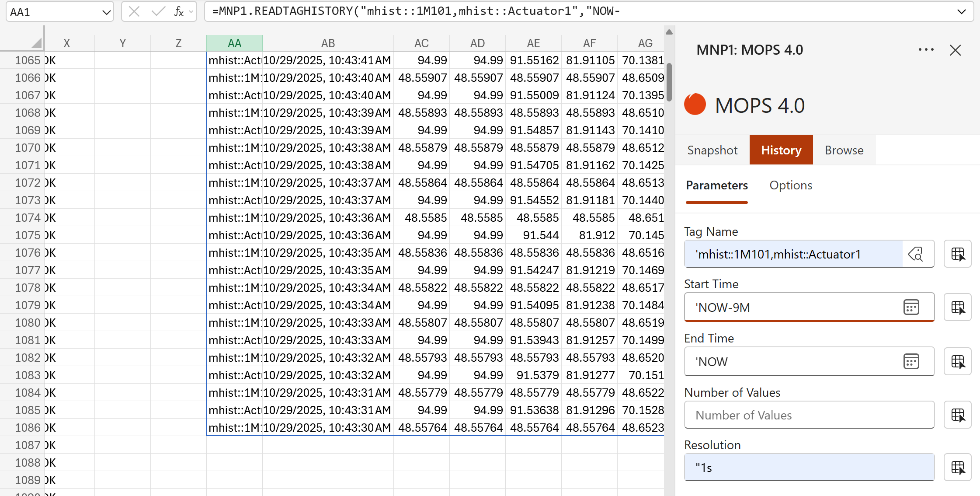Open the End Time calendar picker

point(911,361)
